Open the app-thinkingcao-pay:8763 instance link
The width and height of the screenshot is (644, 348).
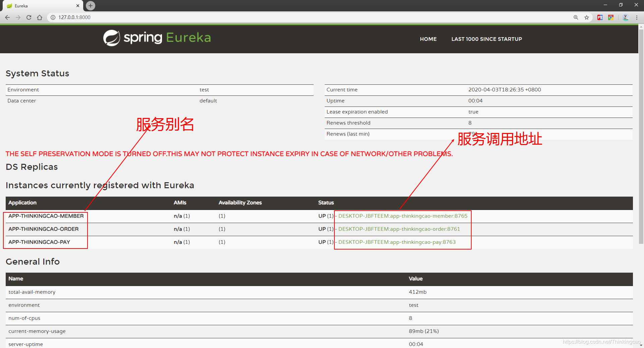click(397, 242)
